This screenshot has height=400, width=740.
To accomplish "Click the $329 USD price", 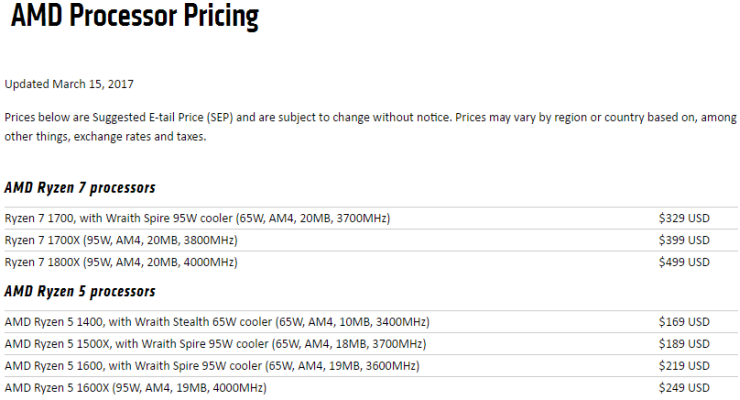I will coord(684,218).
